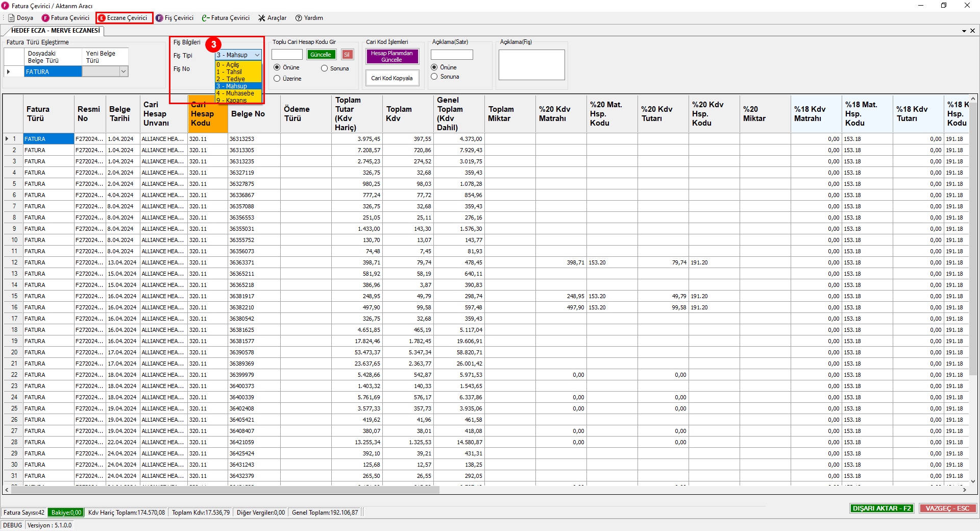
Task: Select the Üzerine radio option
Action: [277, 79]
